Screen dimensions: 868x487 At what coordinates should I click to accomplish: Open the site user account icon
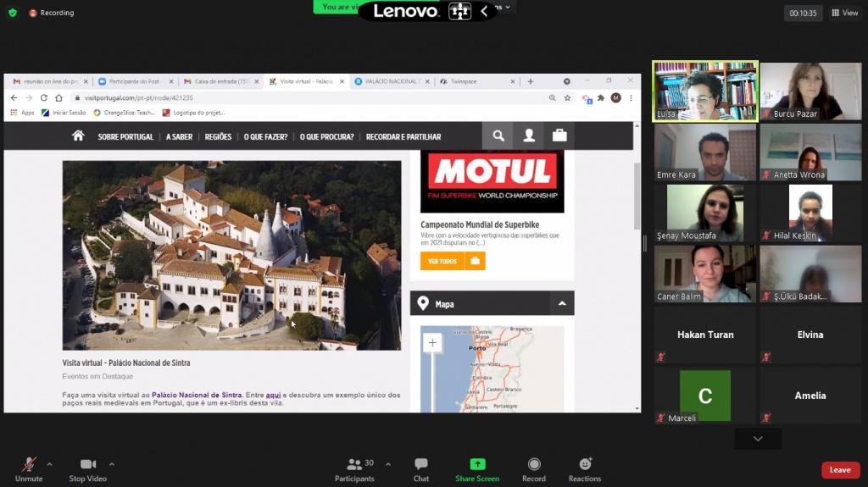point(529,136)
